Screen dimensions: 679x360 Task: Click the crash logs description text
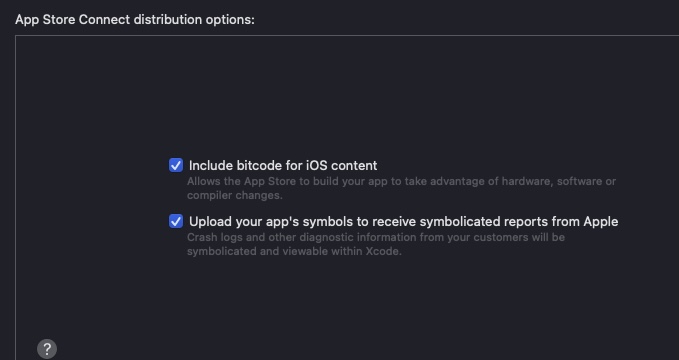pos(376,244)
